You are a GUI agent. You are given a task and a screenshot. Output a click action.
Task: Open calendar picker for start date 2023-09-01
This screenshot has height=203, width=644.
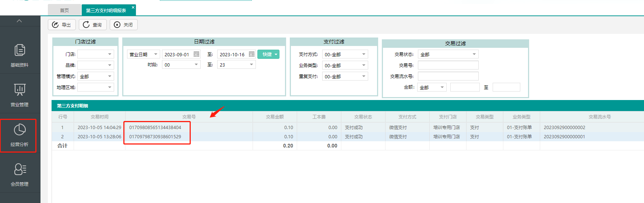click(x=197, y=54)
